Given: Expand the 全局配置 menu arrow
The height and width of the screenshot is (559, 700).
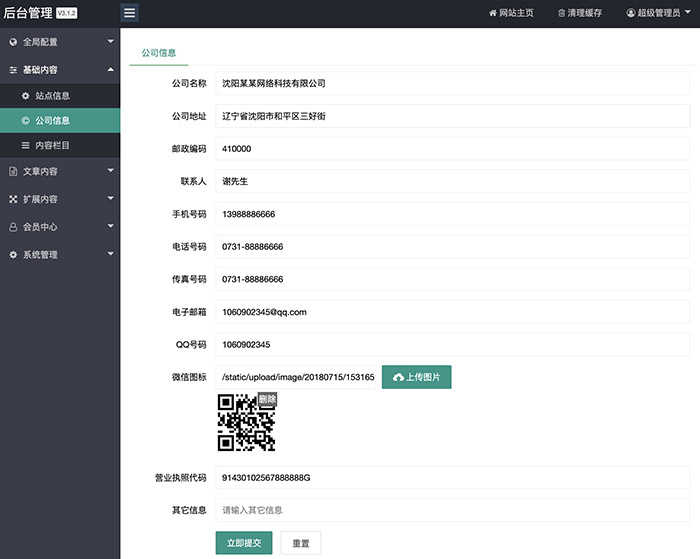Looking at the screenshot, I should click(110, 42).
